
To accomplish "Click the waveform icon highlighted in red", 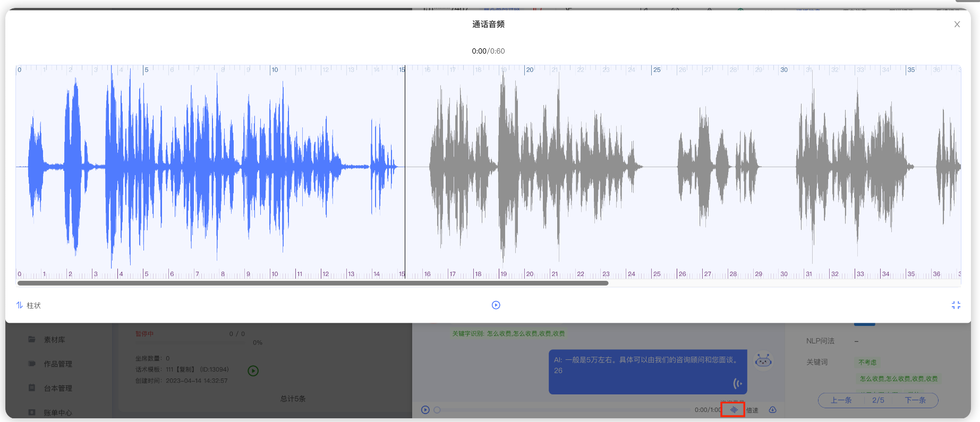I will [733, 410].
